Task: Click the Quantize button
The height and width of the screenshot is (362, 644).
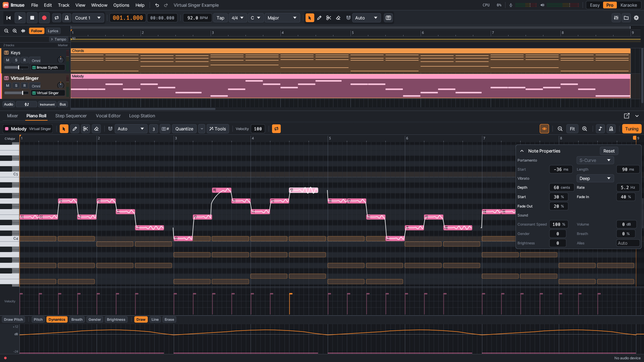Action: [x=184, y=129]
